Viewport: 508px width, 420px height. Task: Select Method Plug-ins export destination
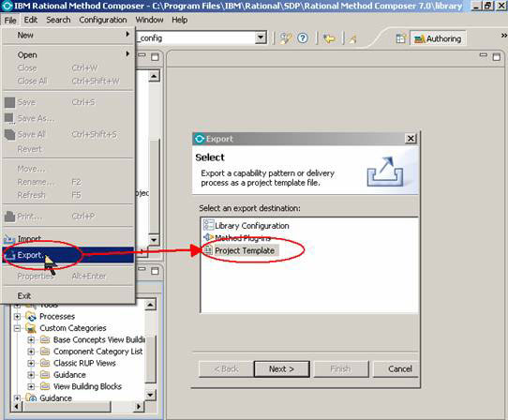pos(237,238)
